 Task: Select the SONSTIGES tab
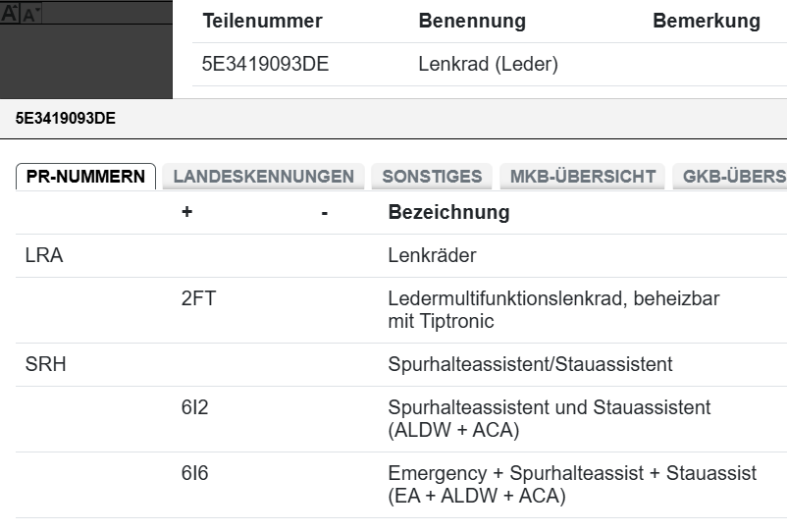[x=431, y=177]
